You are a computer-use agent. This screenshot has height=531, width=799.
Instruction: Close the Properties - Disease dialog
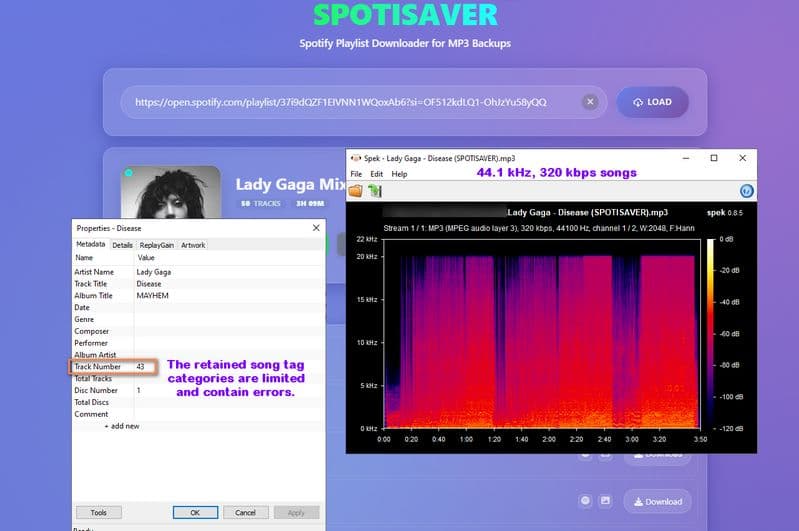[316, 228]
